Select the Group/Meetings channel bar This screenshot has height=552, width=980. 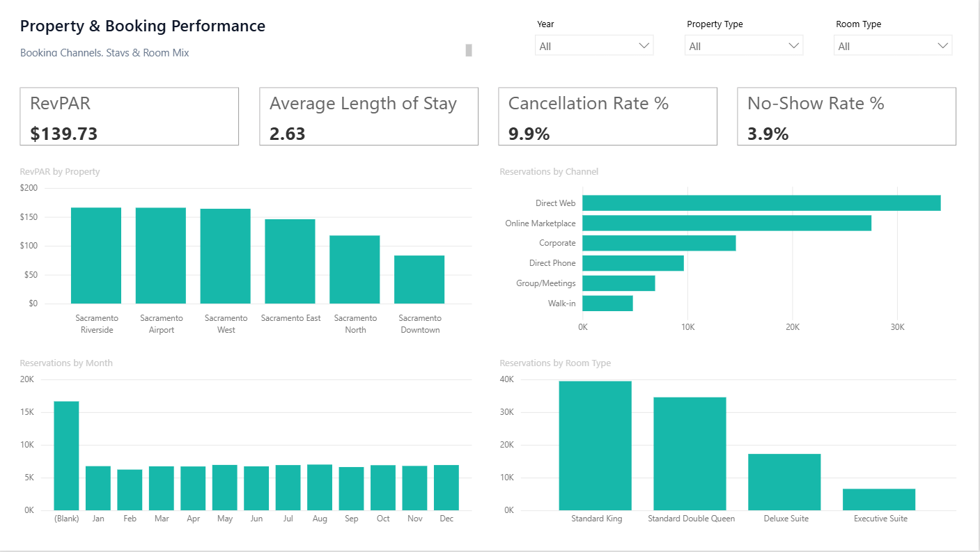tap(619, 283)
